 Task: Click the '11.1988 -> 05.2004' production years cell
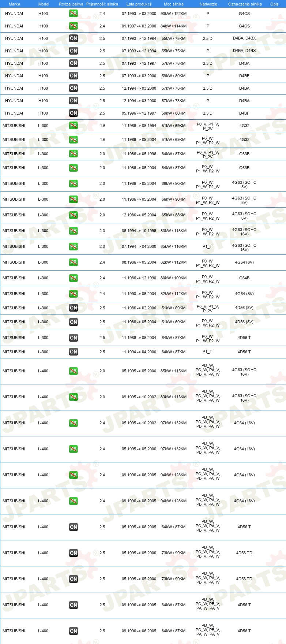coord(139,338)
